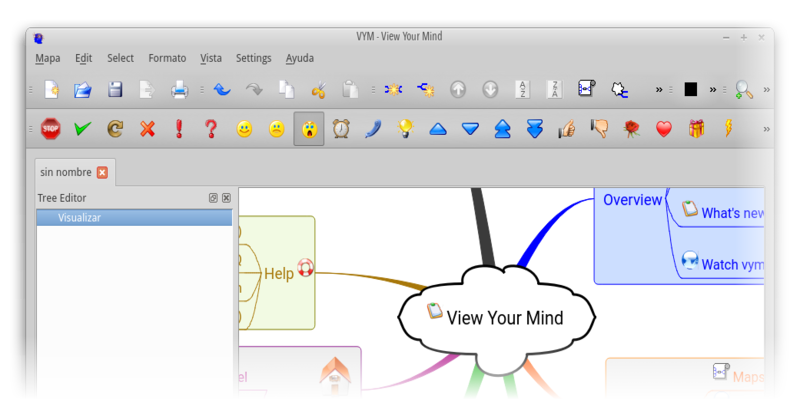Viewport: 800px width, 400px height.
Task: Click the Export document icon
Action: click(147, 90)
